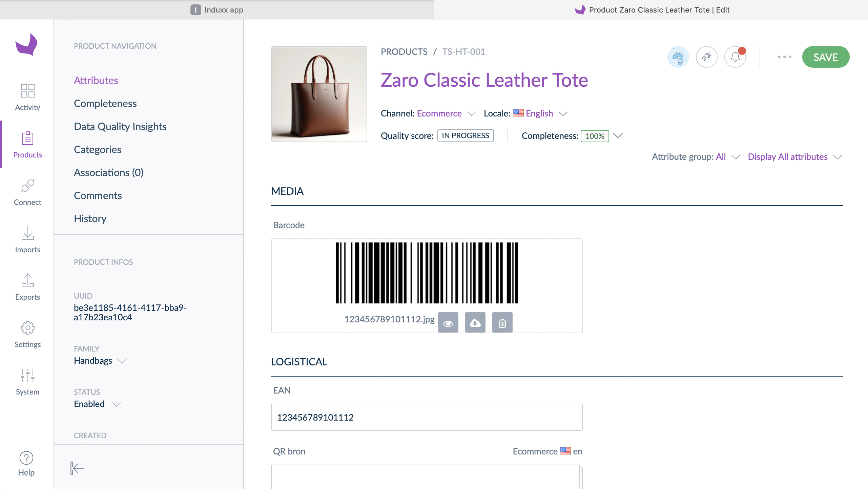Expand the Channel Ecommerce dropdown

pyautogui.click(x=472, y=113)
